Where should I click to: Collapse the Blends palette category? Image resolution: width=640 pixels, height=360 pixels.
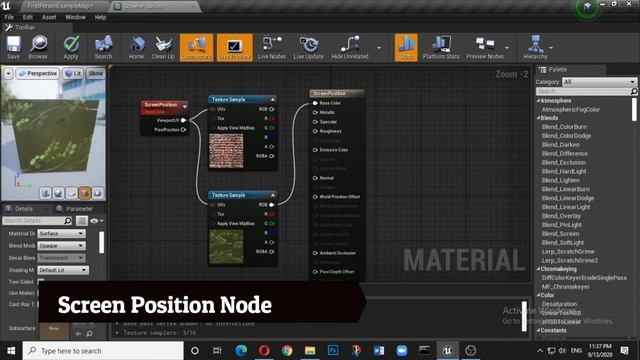pyautogui.click(x=538, y=118)
